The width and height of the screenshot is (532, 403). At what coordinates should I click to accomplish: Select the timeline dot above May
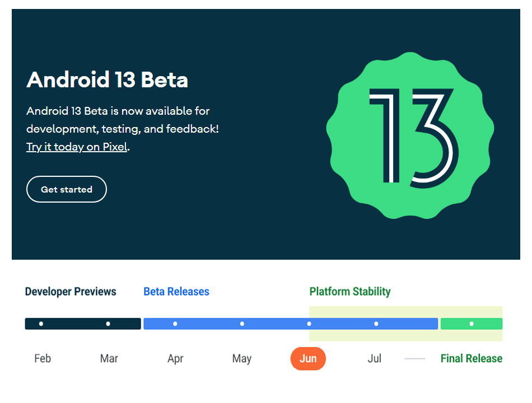pyautogui.click(x=242, y=324)
